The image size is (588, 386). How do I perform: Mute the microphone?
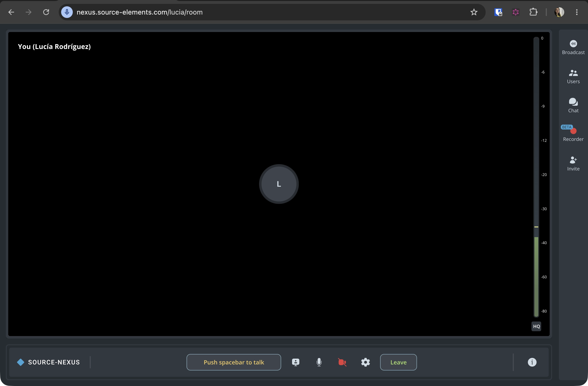(319, 362)
